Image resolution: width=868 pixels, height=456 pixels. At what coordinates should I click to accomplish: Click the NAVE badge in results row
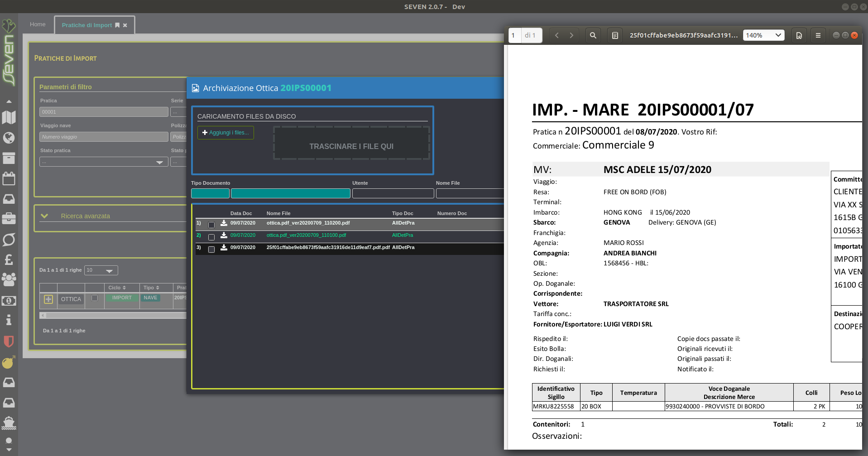click(x=150, y=298)
